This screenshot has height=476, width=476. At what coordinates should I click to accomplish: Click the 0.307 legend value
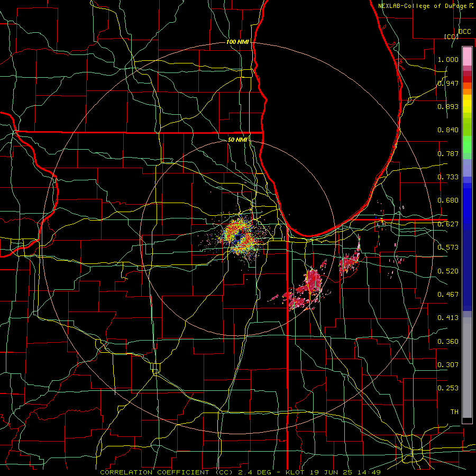[x=448, y=365]
